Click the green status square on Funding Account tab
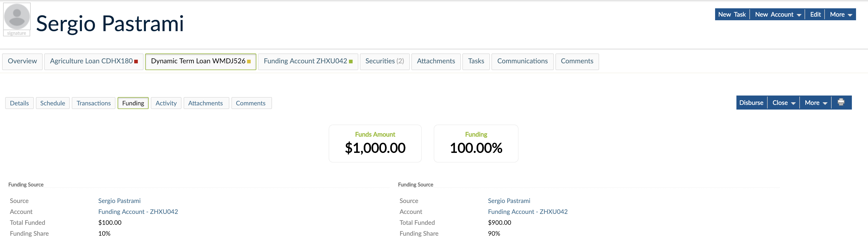 pos(351,61)
